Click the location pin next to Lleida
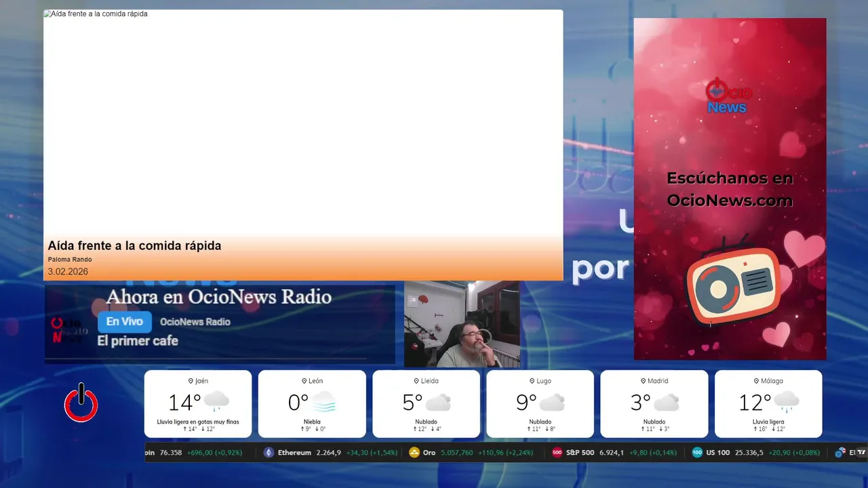The image size is (868, 488). click(416, 381)
